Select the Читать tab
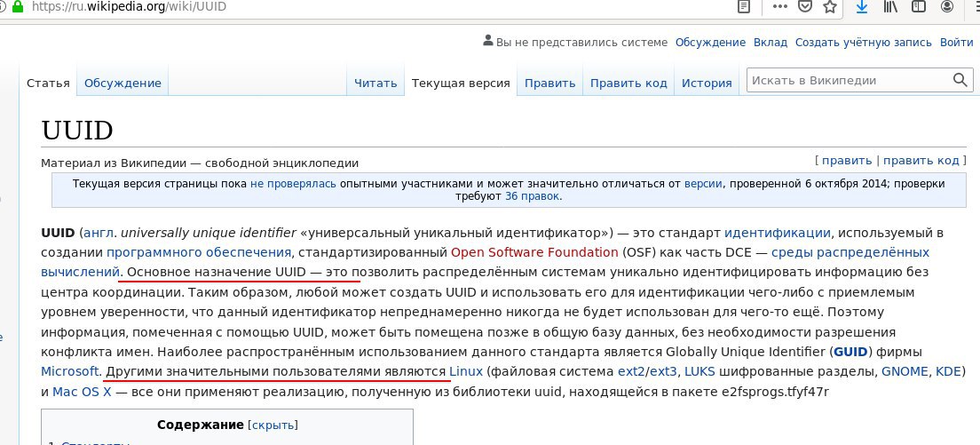980x445 pixels. 375,83
